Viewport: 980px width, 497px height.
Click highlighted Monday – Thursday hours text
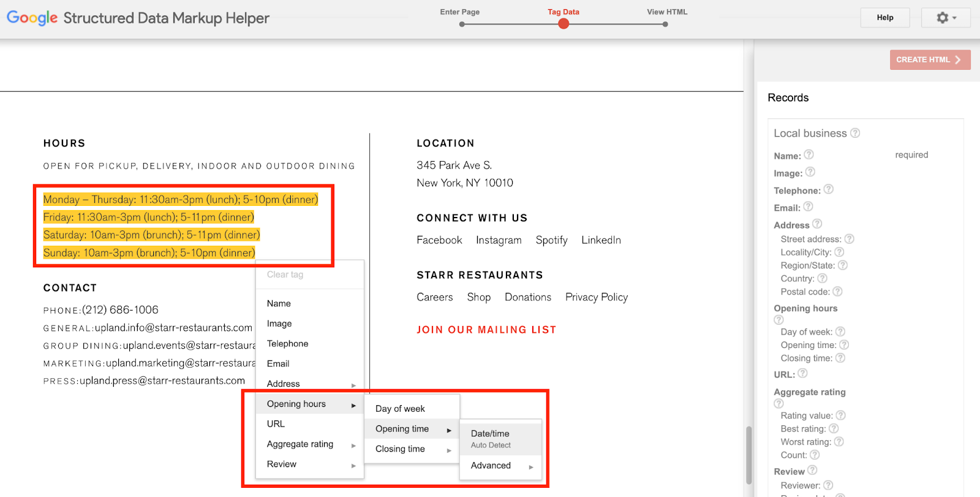click(181, 200)
